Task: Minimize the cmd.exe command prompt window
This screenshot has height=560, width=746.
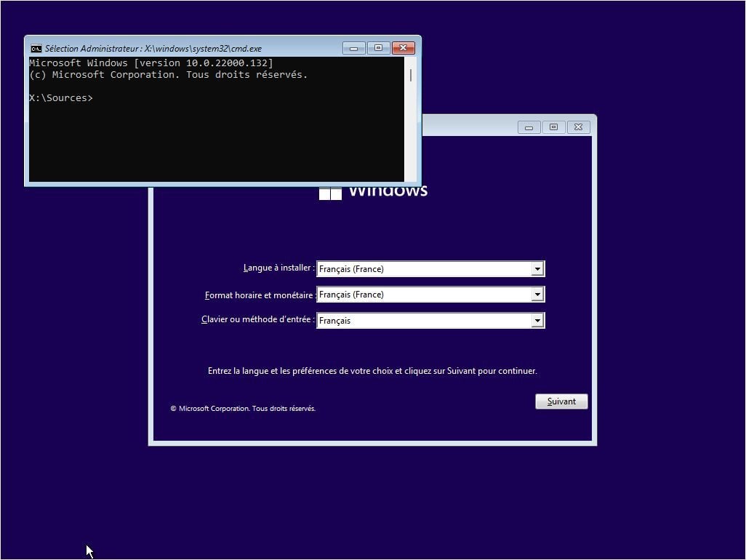Action: [353, 48]
